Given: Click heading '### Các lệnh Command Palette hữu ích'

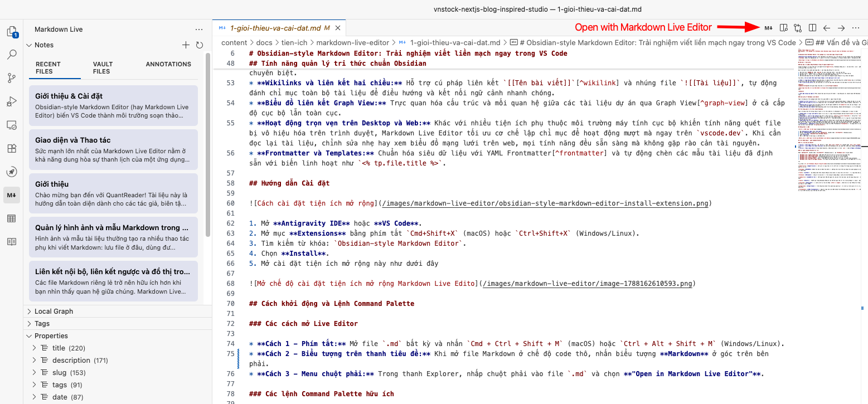Looking at the screenshot, I should 322,394.
